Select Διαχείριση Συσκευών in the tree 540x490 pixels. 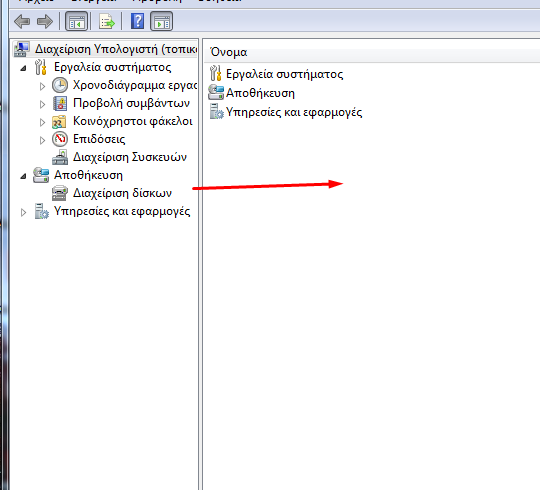point(129,157)
